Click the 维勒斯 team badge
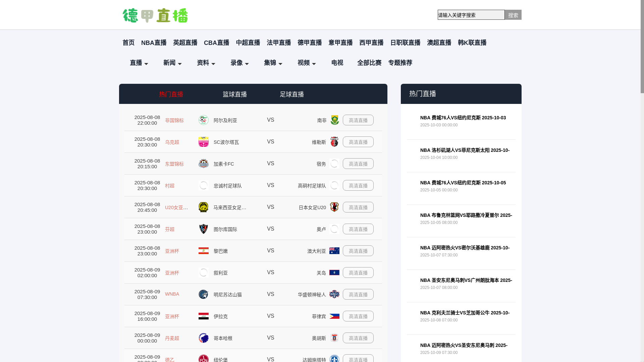 pos(334,142)
